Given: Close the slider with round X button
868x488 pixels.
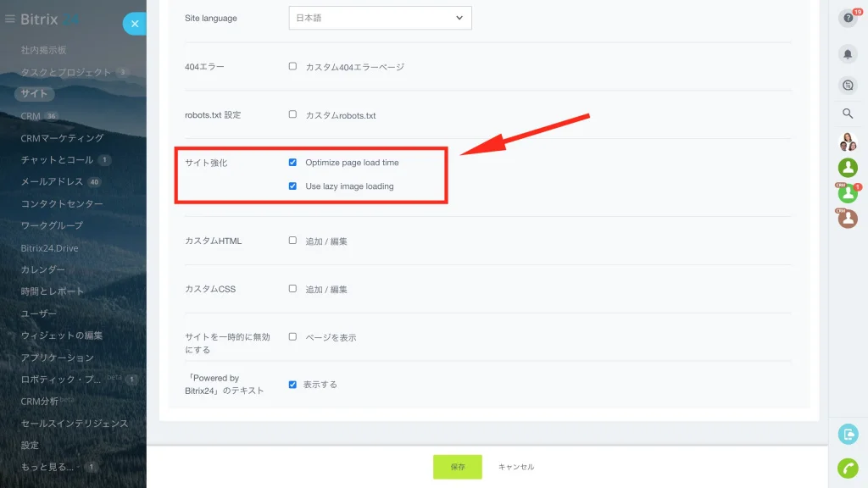Looking at the screenshot, I should coord(135,24).
